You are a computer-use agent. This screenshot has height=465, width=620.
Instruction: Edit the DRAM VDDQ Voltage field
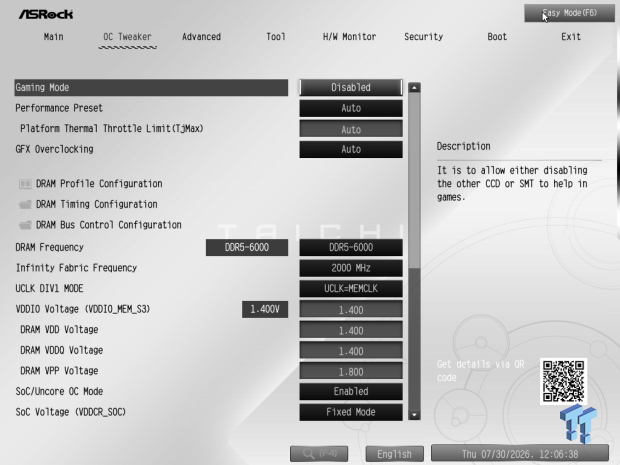351,351
